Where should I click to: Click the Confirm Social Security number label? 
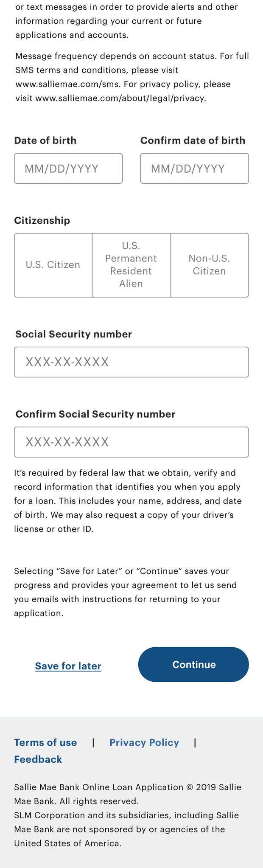click(x=95, y=414)
